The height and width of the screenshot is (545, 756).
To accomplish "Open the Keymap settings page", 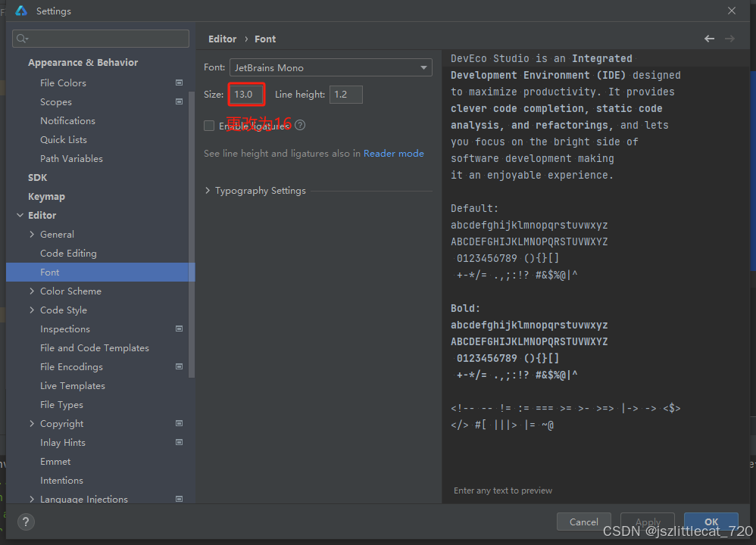I will point(46,196).
